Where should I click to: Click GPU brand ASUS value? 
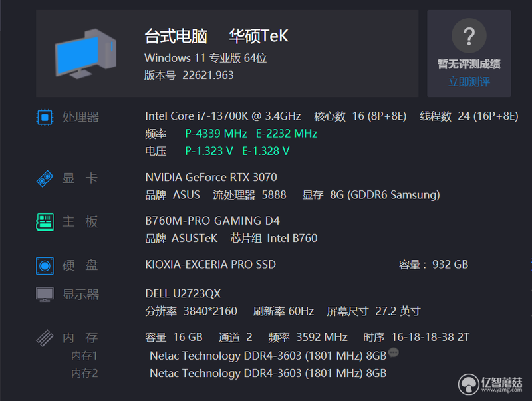pos(186,195)
